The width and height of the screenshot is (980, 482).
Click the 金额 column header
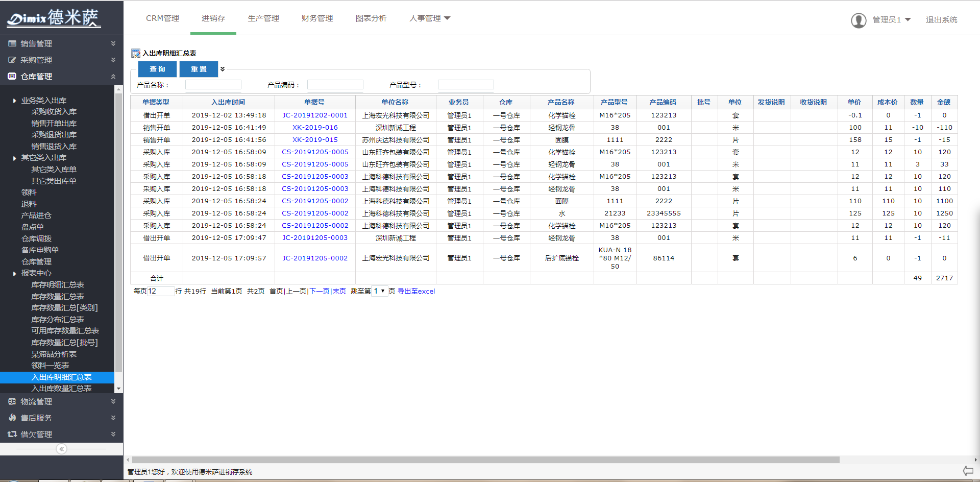[944, 102]
